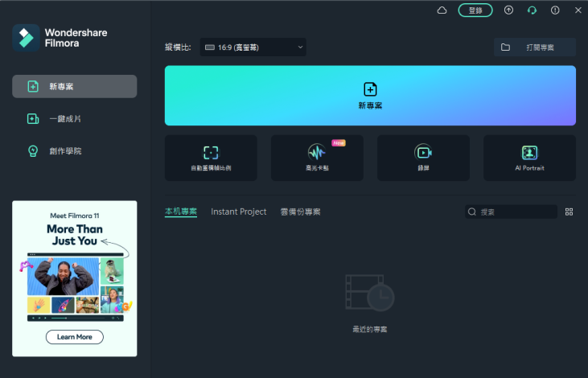Switch to the 本机專案 tab

(181, 212)
